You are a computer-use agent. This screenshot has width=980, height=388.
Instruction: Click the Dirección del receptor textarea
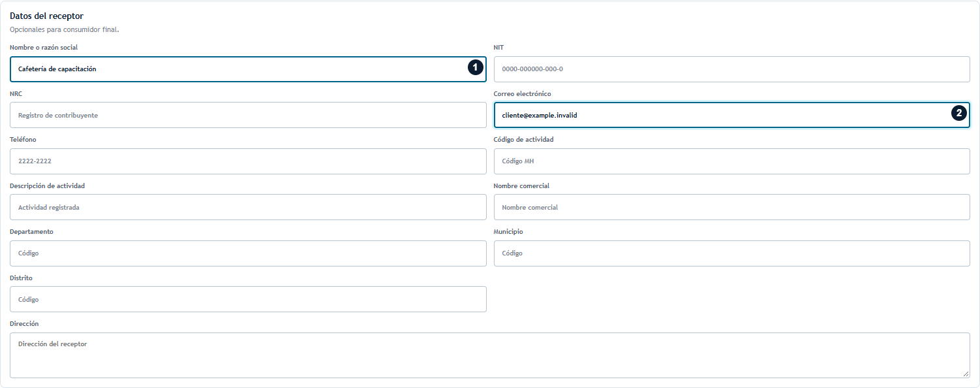click(x=490, y=355)
